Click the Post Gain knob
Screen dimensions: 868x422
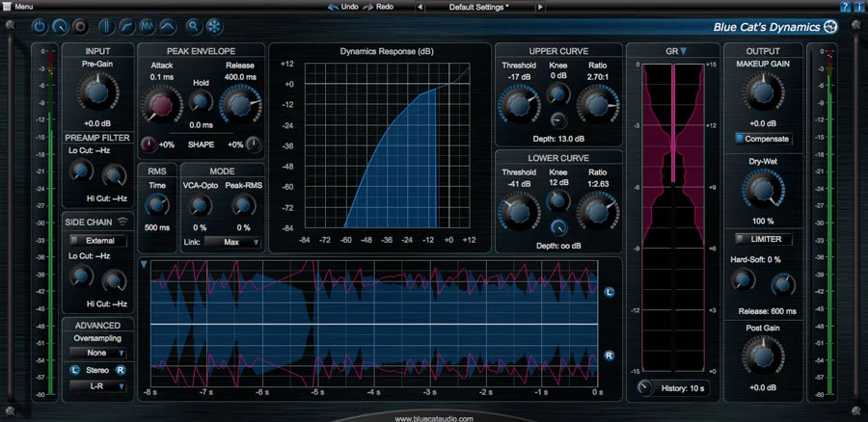pyautogui.click(x=763, y=356)
